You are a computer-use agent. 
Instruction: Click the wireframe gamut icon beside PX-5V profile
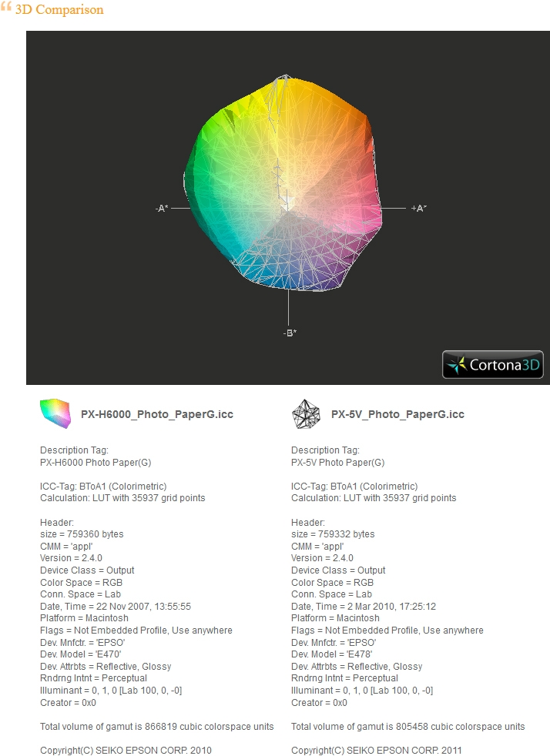306,413
